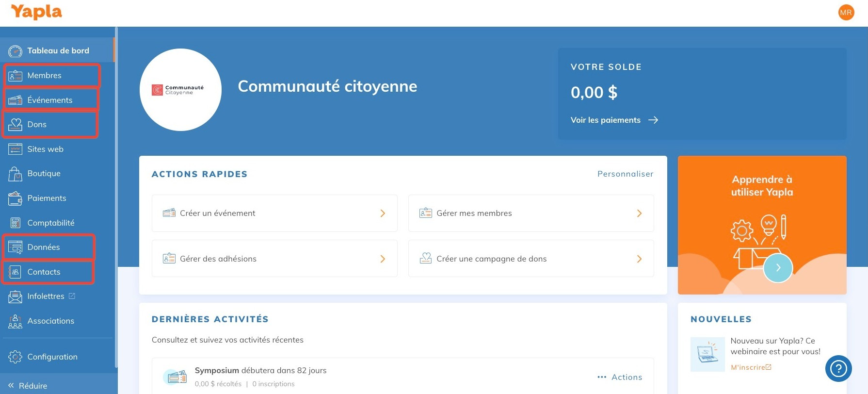
Task: Open Gérer mes membres quick action
Action: (x=531, y=213)
